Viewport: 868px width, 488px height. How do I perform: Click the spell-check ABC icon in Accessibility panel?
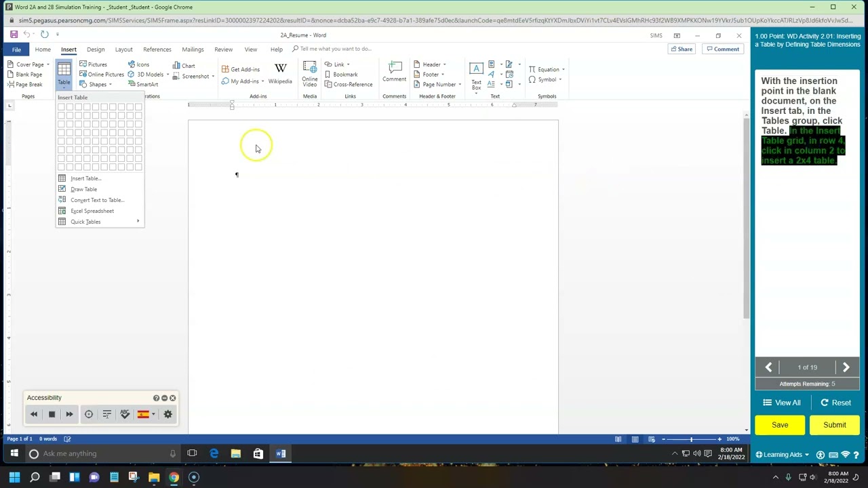pos(125,414)
